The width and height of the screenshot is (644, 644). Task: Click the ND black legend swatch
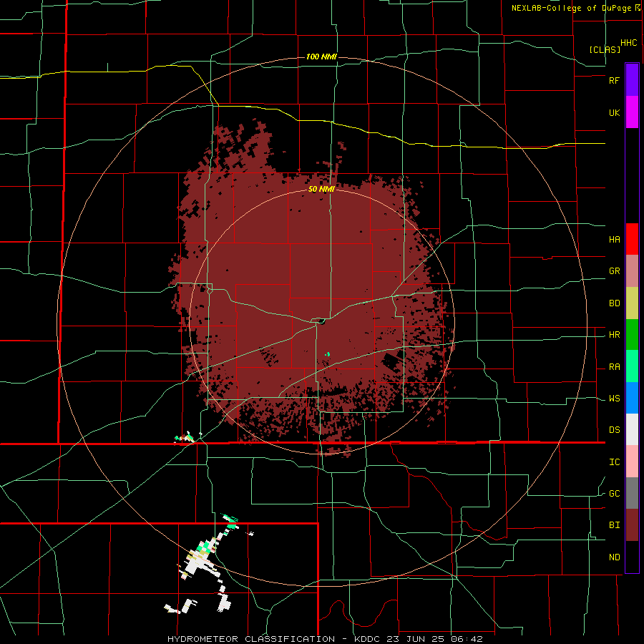click(632, 557)
